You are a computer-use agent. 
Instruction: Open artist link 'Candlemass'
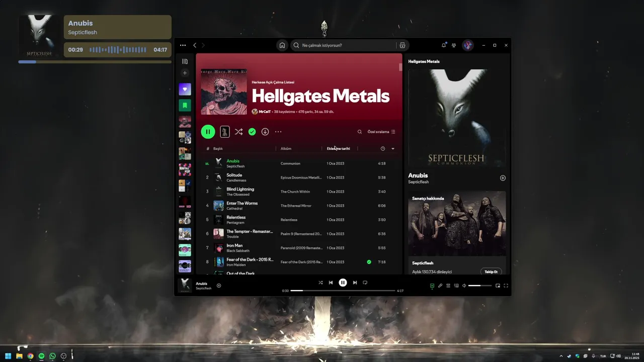[x=236, y=180]
